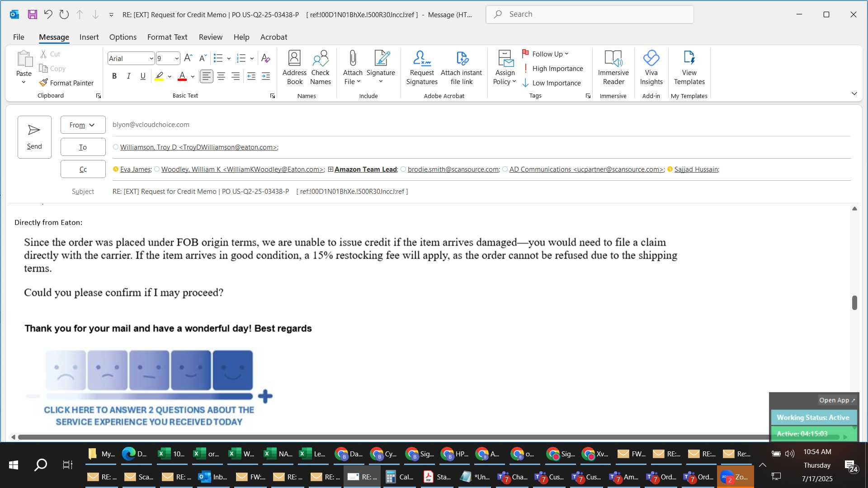
Task: Run Check Names
Action: pos(321,68)
